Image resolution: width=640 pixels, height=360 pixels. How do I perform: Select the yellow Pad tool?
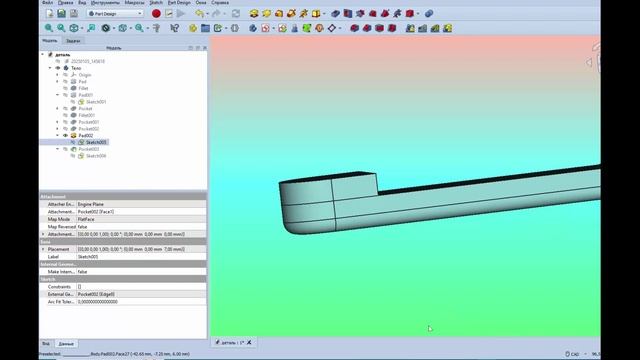tap(254, 13)
